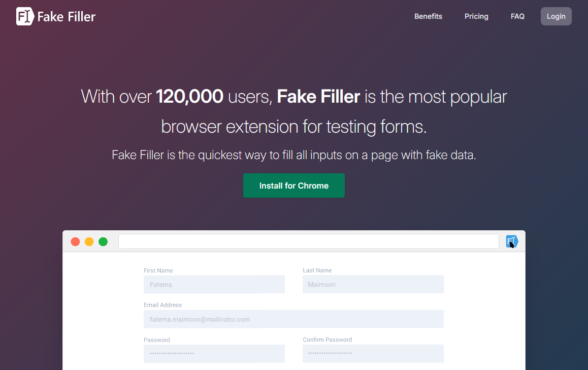Click the Fake Filler brand name text
This screenshot has height=370, width=588.
pos(67,17)
